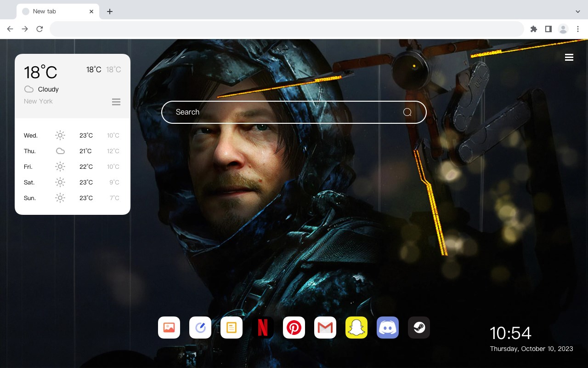
Task: Click the New York location label
Action: coord(38,101)
